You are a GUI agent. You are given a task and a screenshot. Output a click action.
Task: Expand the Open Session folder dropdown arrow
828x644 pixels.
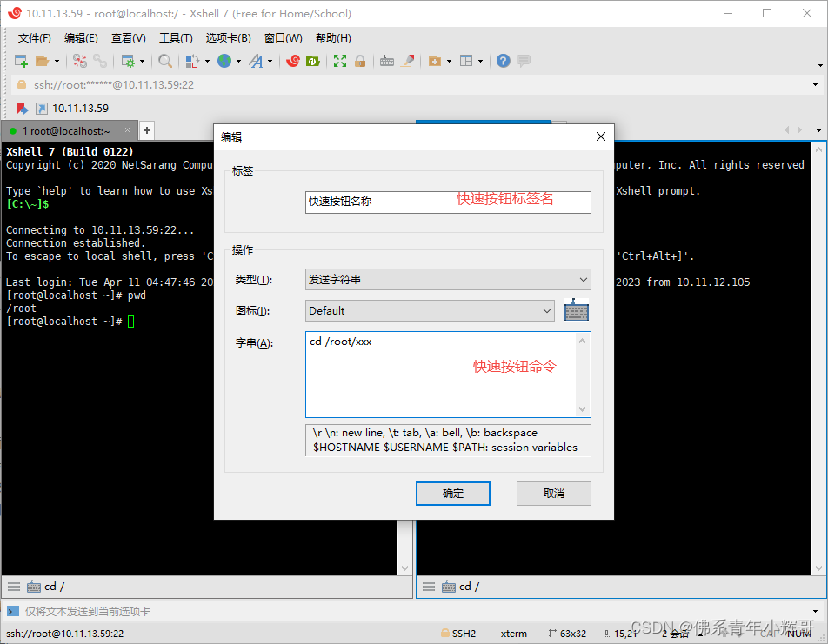coord(57,62)
